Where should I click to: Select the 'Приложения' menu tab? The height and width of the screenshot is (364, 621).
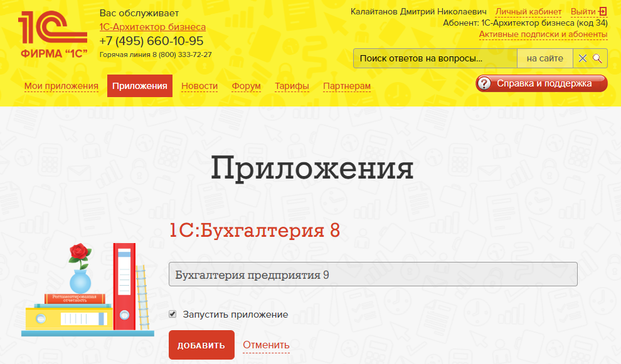click(140, 86)
